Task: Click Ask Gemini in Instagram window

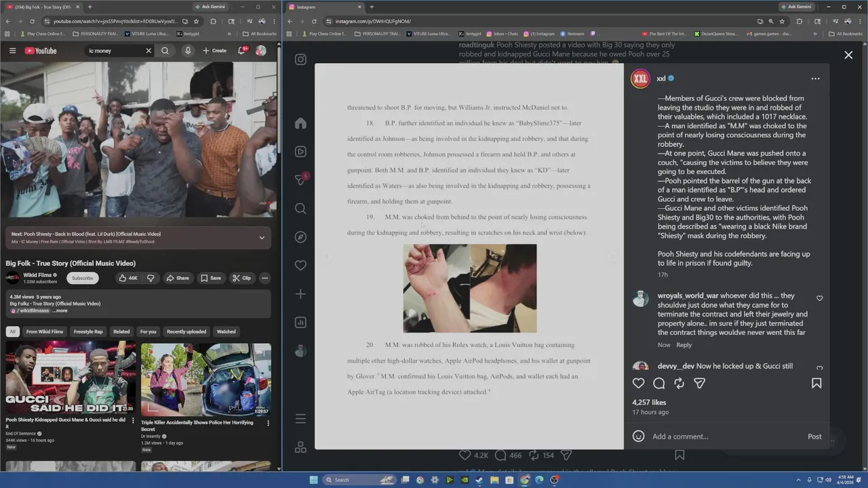Action: coord(796,7)
